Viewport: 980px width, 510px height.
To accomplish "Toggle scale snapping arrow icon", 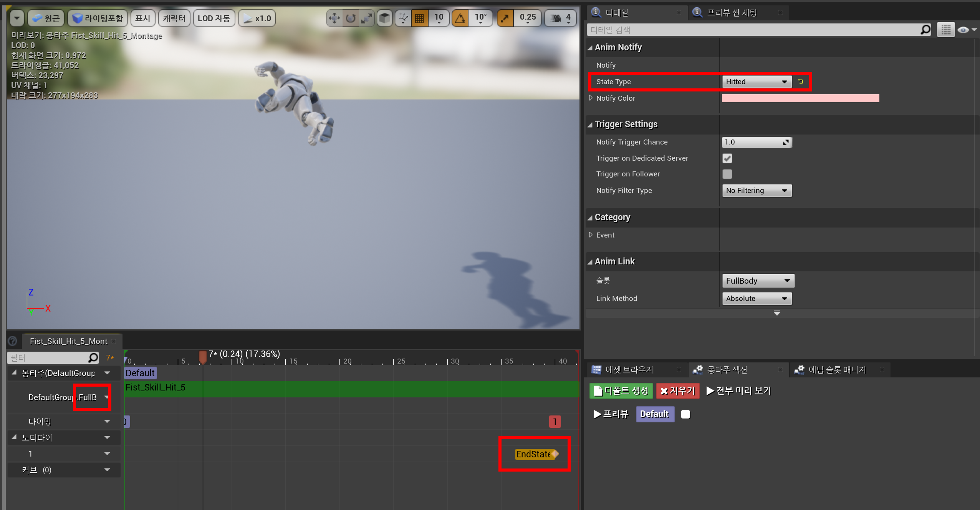I will [x=505, y=18].
